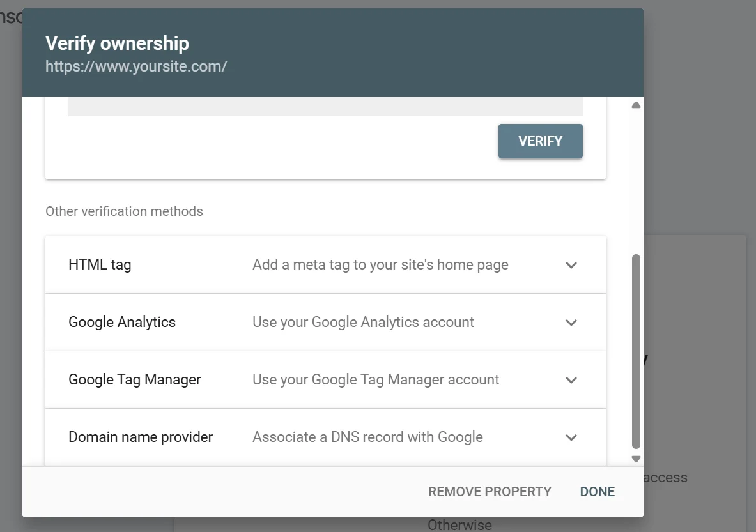The height and width of the screenshot is (532, 756).
Task: Select the Domain name provider method label
Action: 141,437
